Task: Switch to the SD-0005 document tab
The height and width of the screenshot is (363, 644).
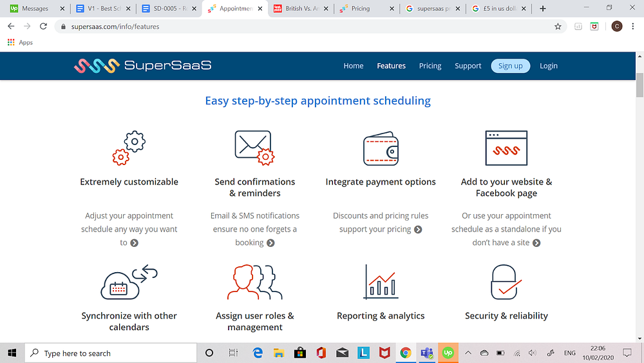Action: 169,8
